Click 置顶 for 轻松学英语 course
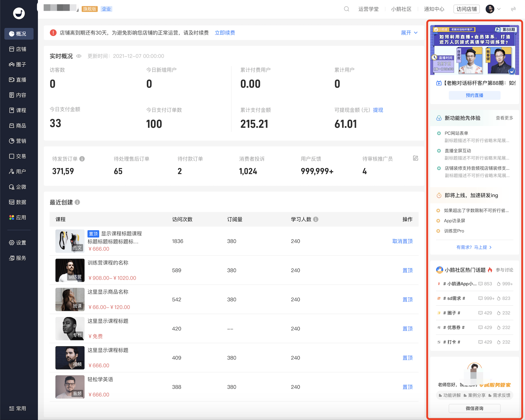525x420 pixels. click(407, 387)
